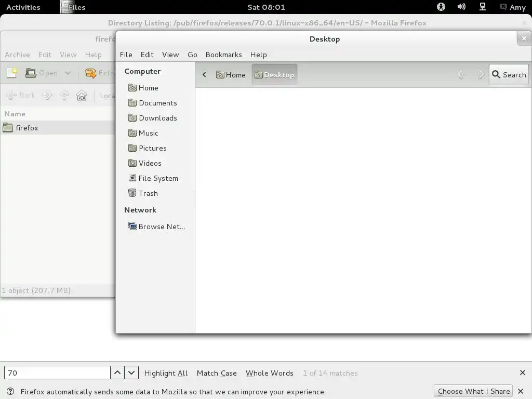
Task: Click the find bar text field
Action: (57, 373)
